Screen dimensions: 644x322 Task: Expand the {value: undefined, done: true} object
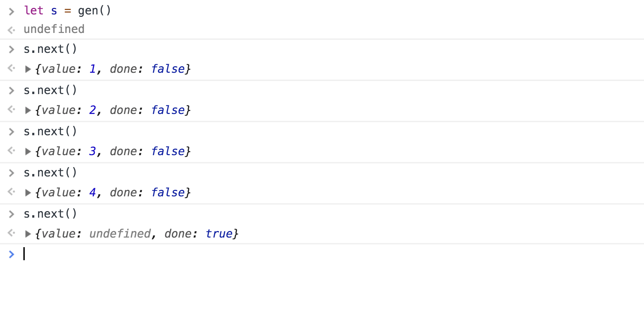[x=28, y=234]
